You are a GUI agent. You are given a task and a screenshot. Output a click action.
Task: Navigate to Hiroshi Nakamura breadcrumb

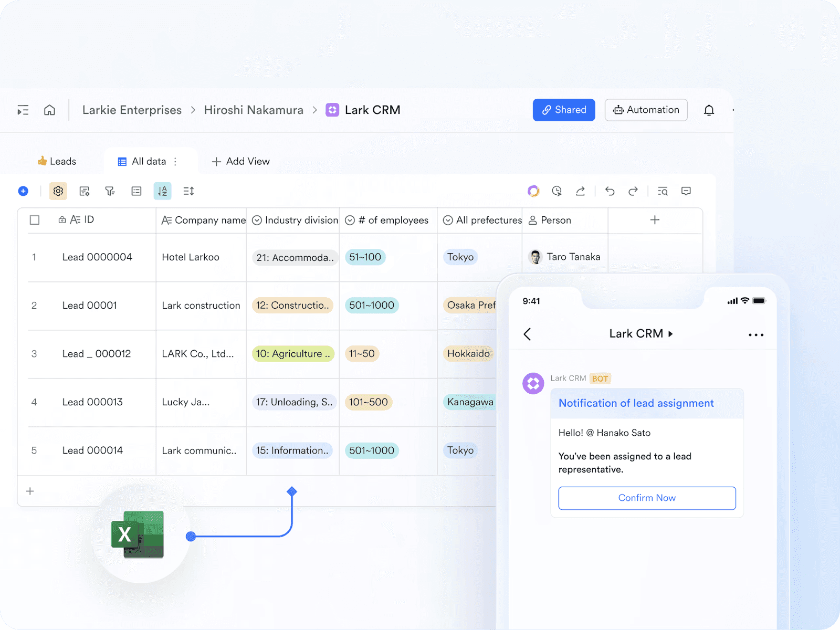click(254, 110)
